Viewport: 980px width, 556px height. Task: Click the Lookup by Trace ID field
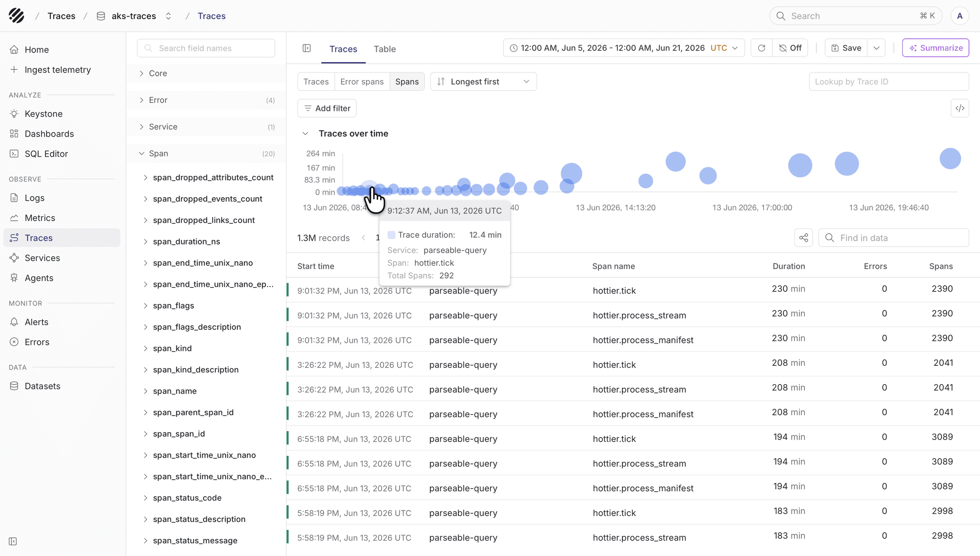pyautogui.click(x=889, y=82)
